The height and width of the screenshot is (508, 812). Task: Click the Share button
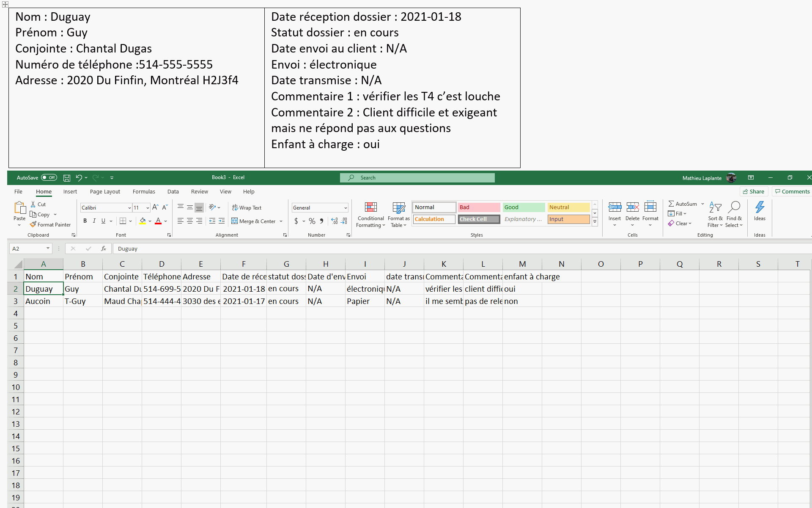(x=754, y=191)
